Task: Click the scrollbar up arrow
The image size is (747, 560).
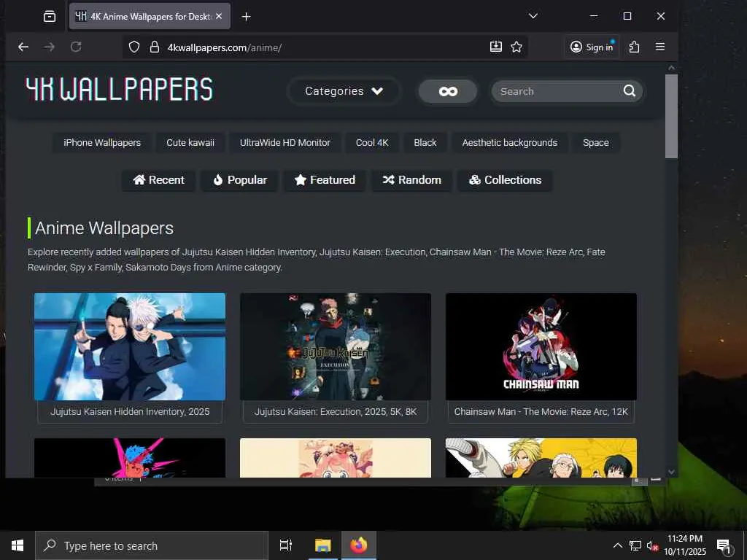Action: [x=671, y=68]
